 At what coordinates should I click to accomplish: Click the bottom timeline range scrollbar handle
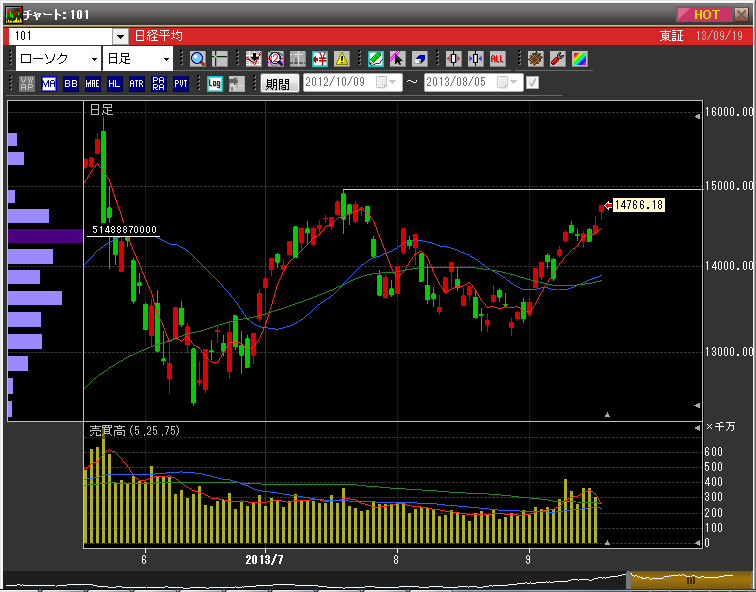689,580
